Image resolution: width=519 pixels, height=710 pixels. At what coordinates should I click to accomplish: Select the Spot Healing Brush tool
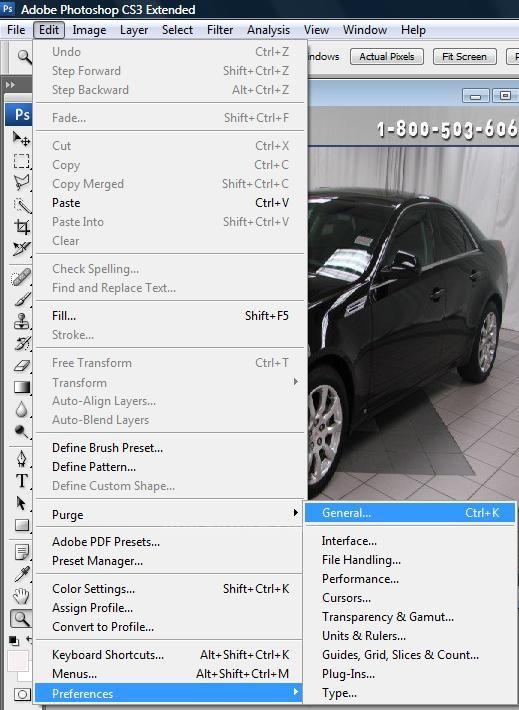point(21,277)
